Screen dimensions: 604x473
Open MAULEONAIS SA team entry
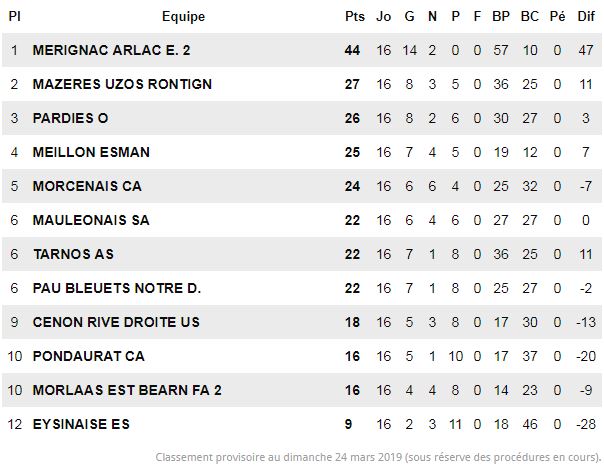coord(91,220)
